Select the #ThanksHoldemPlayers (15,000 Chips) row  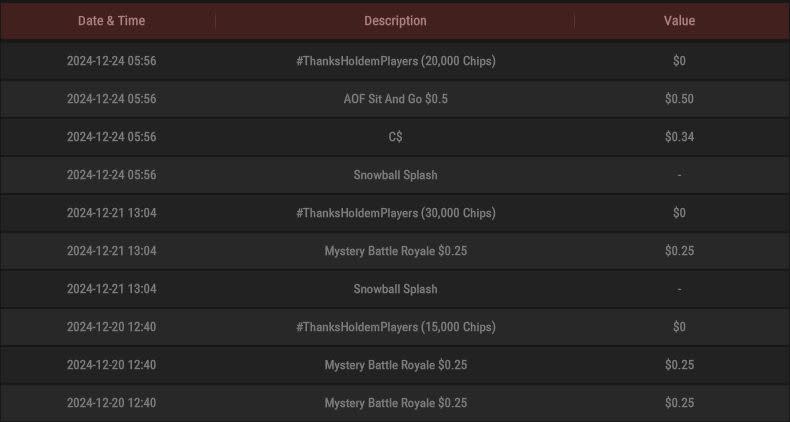(x=395, y=327)
